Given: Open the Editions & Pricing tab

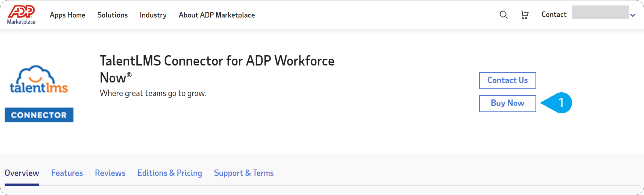Looking at the screenshot, I should click(x=170, y=173).
